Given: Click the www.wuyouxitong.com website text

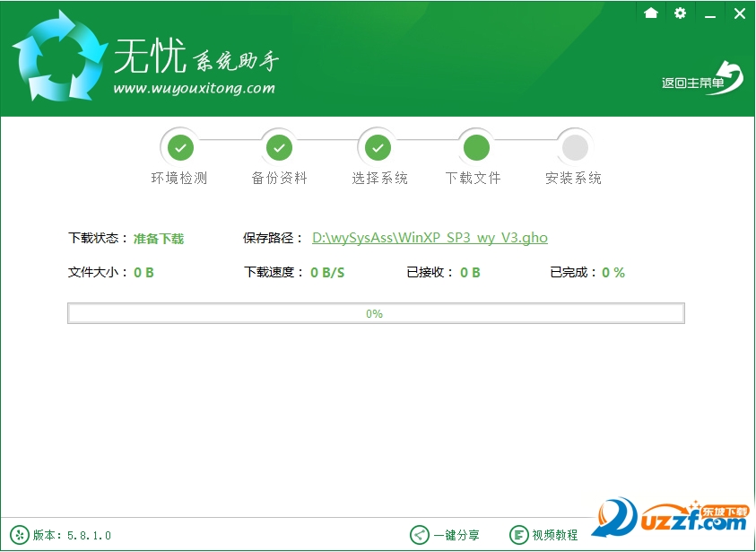Looking at the screenshot, I should [194, 88].
